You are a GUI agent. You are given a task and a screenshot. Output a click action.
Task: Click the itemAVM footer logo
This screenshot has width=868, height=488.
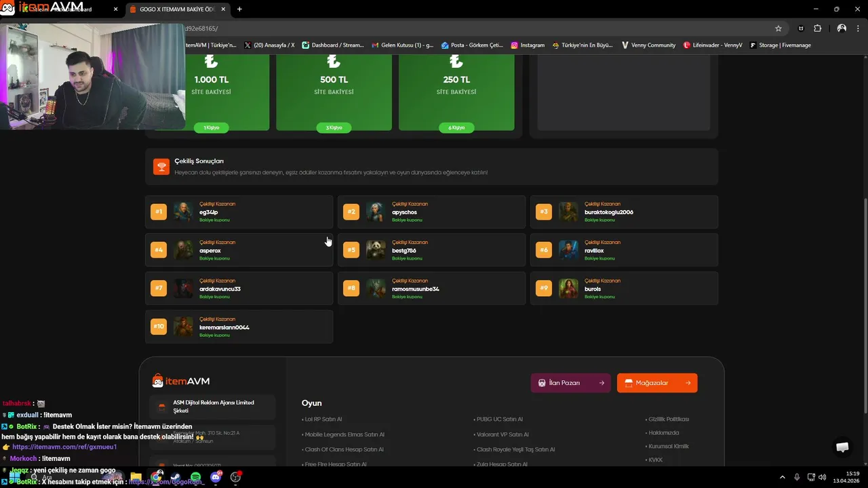coord(181,381)
